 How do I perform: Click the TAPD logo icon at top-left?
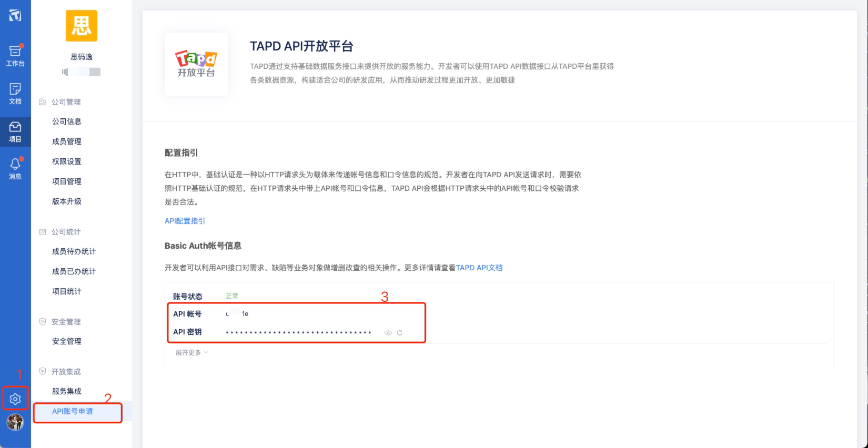(x=15, y=15)
